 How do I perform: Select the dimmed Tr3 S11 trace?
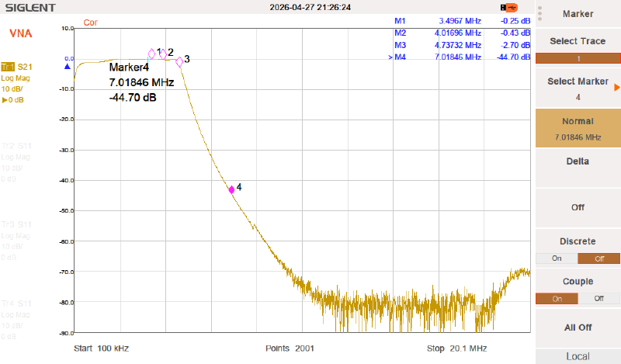click(16, 224)
